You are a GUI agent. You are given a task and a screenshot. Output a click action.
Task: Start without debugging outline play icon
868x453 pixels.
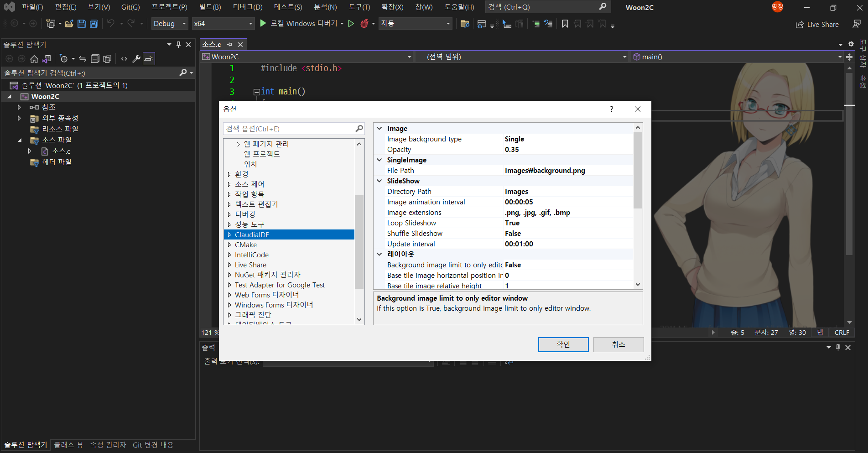coord(351,24)
